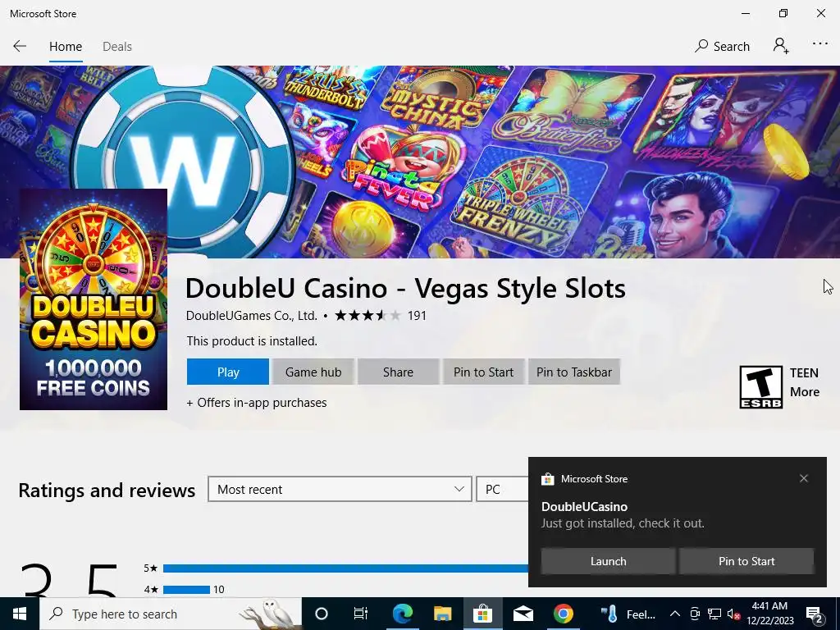This screenshot has width=840, height=630.
Task: Dismiss the Microsoft Store notification
Action: point(804,478)
